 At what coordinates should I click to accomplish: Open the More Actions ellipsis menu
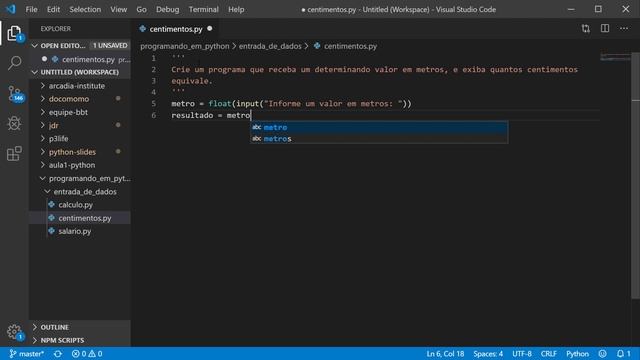(x=624, y=29)
